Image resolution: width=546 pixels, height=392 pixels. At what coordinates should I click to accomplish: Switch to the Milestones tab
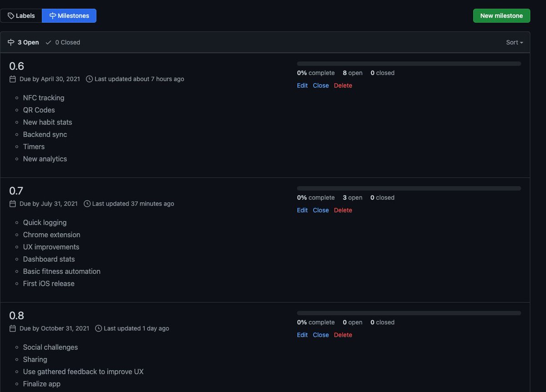[69, 15]
